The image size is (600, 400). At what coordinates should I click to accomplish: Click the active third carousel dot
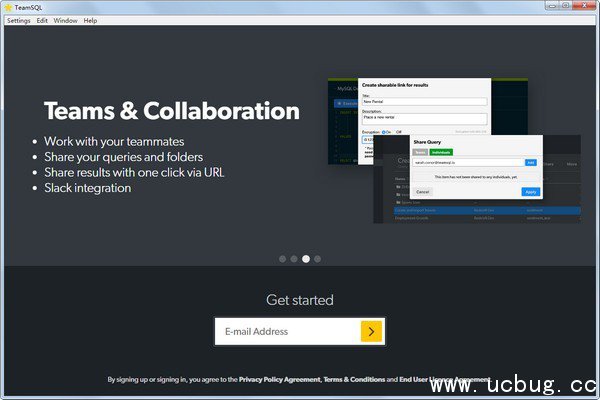coord(306,259)
